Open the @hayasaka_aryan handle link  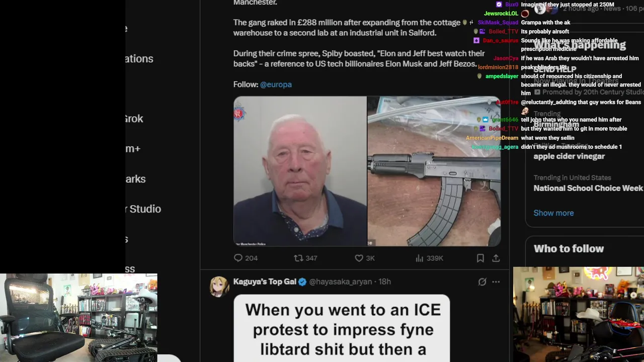tap(340, 282)
